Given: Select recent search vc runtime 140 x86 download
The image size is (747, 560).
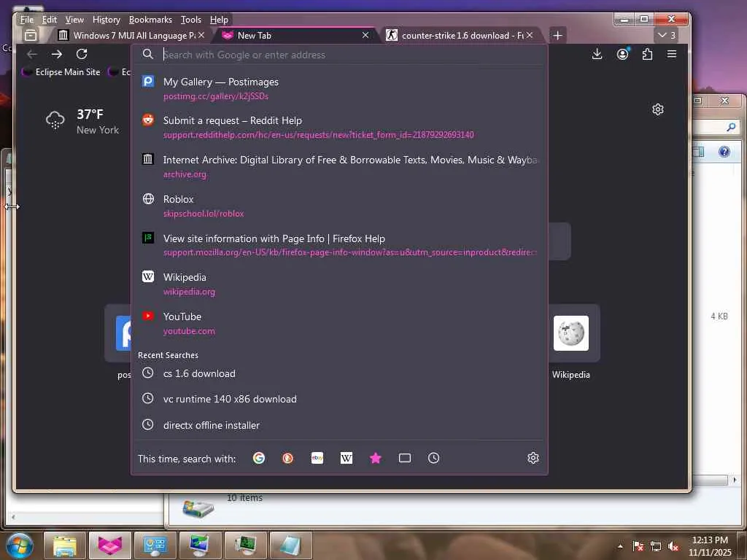Looking at the screenshot, I should (x=339, y=399).
